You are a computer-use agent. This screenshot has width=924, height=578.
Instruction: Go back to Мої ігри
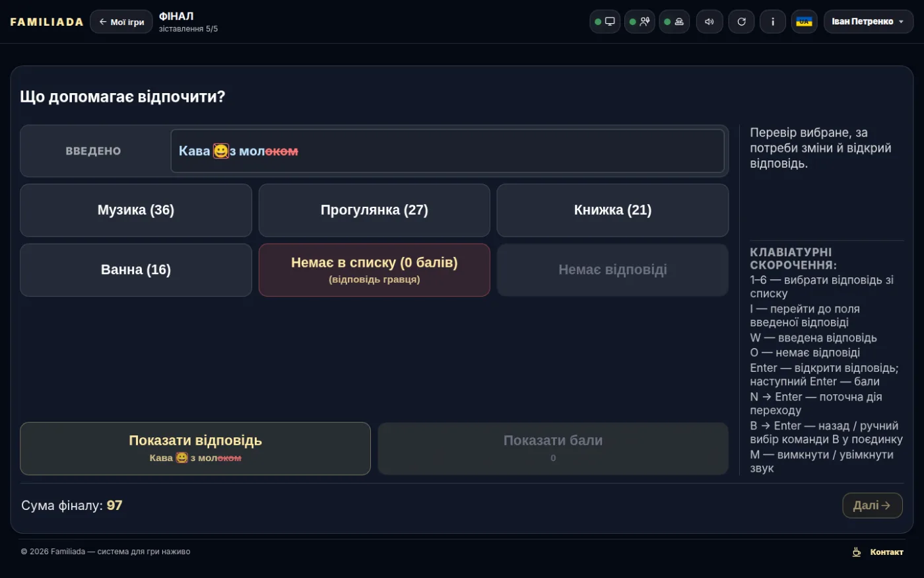pyautogui.click(x=121, y=22)
